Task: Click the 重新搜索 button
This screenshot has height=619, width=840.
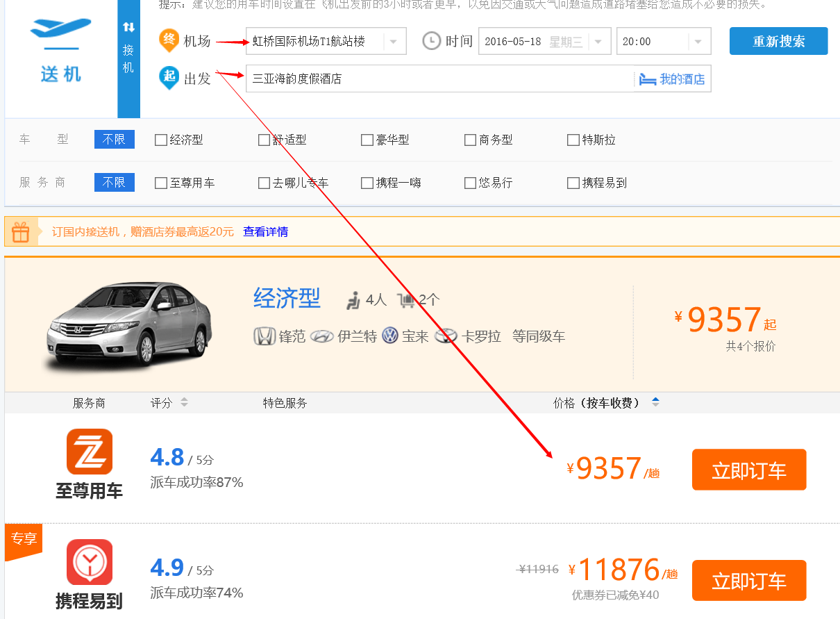Action: tap(778, 41)
